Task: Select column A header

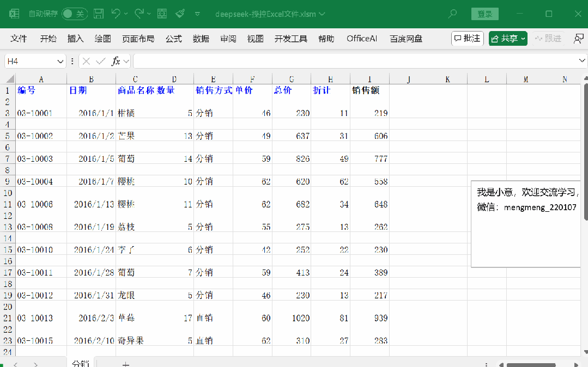Action: pyautogui.click(x=41, y=79)
